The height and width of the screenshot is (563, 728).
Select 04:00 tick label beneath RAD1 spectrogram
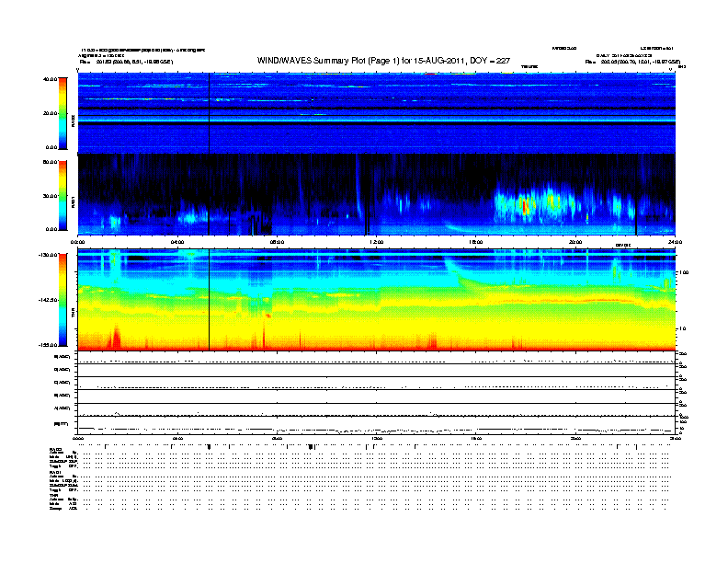pos(177,242)
